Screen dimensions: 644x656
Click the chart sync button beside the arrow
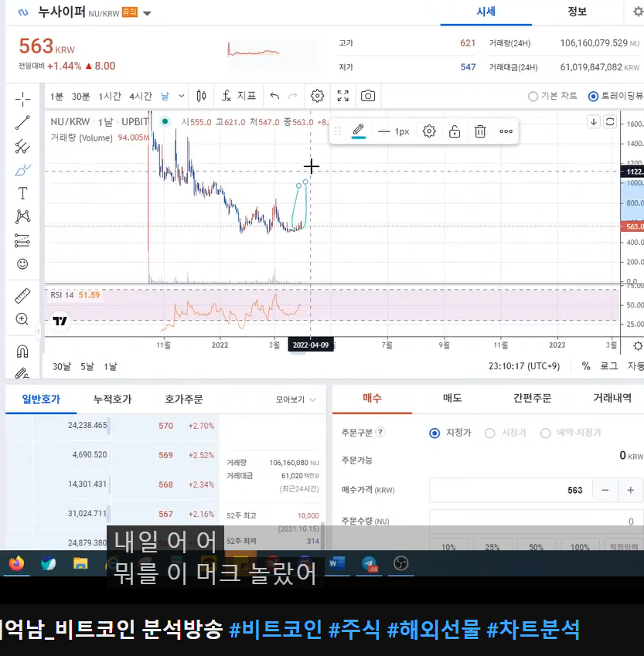pos(610,122)
